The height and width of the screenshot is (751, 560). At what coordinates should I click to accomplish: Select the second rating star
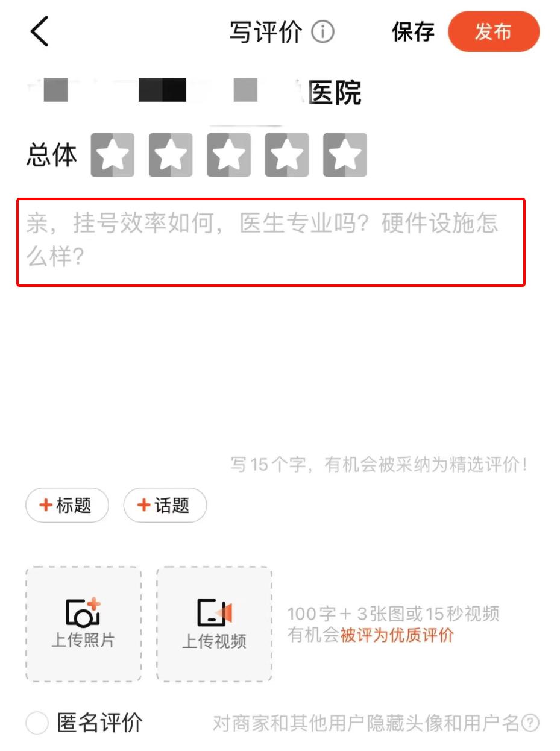pyautogui.click(x=171, y=155)
